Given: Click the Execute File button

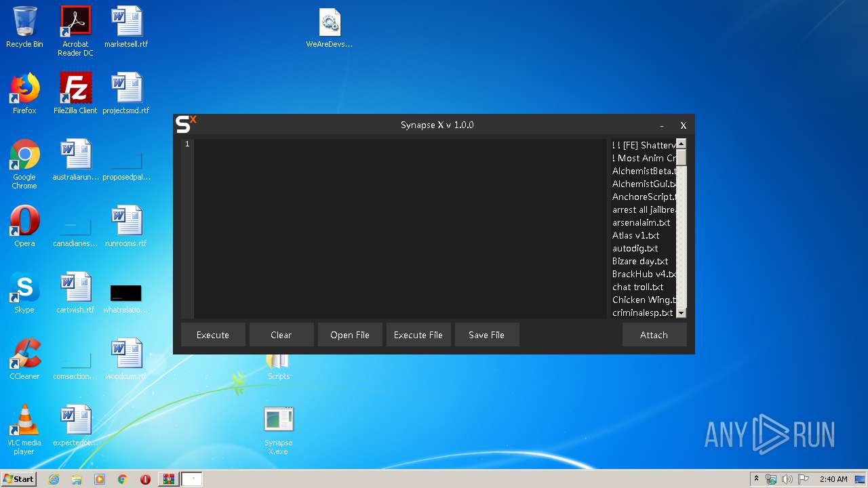Looking at the screenshot, I should (418, 335).
